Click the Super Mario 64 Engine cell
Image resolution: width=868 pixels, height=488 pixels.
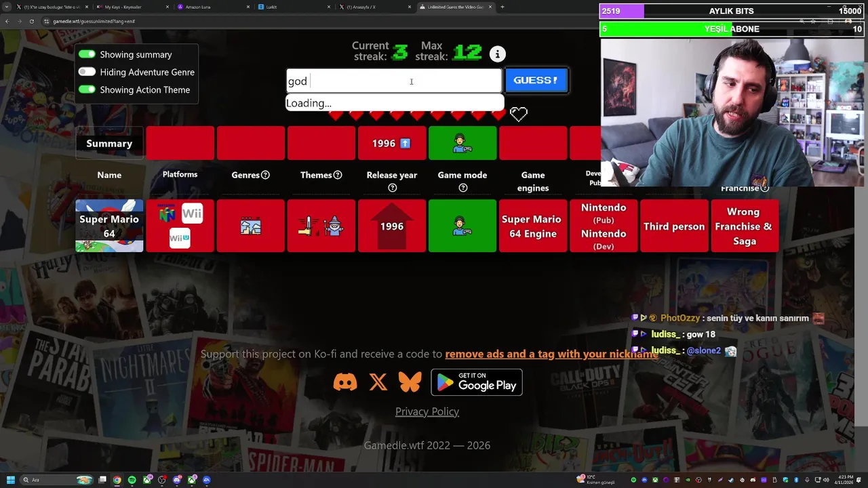(x=533, y=226)
